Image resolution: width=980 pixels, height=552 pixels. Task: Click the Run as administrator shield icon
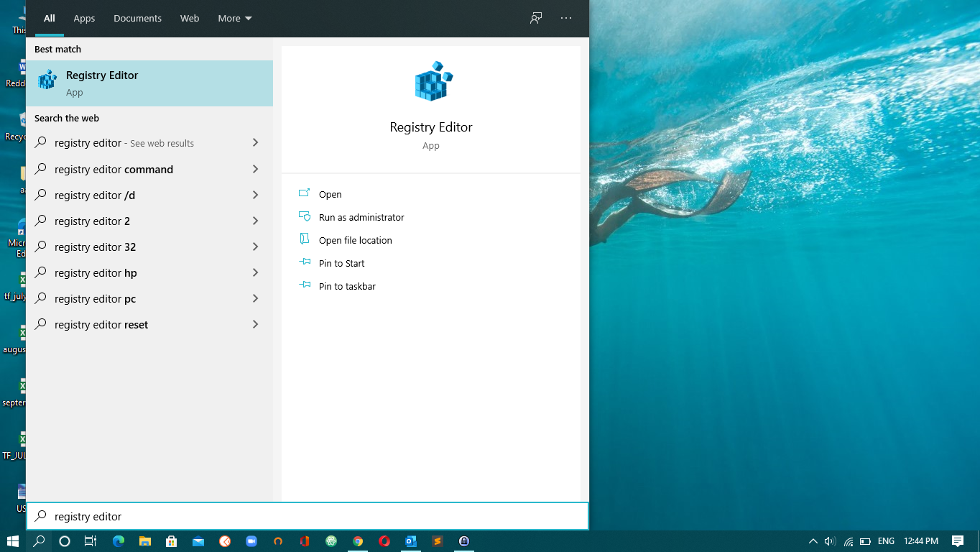pos(305,216)
